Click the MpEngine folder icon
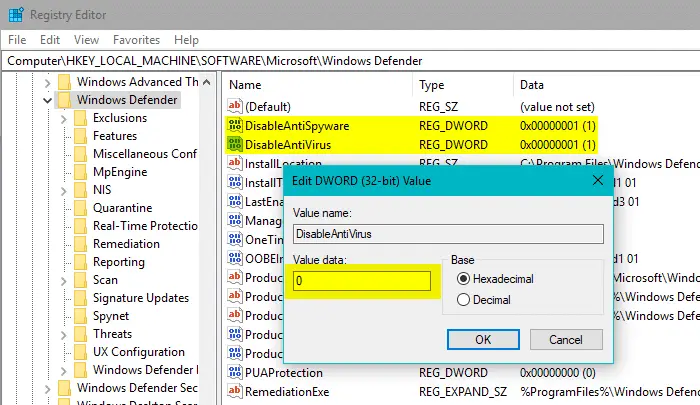The image size is (700, 405). (81, 172)
